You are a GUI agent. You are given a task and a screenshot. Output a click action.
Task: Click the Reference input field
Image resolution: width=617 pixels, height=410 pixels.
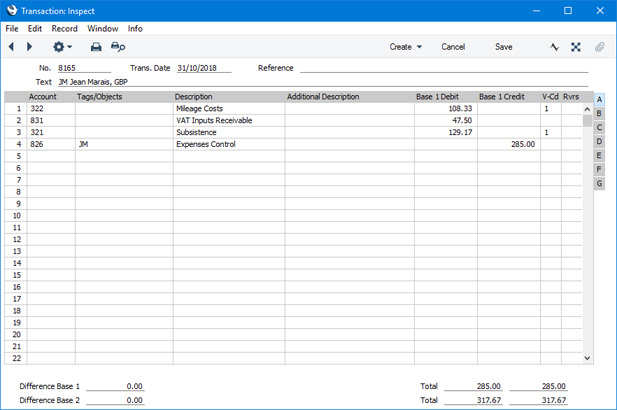pyautogui.click(x=444, y=68)
